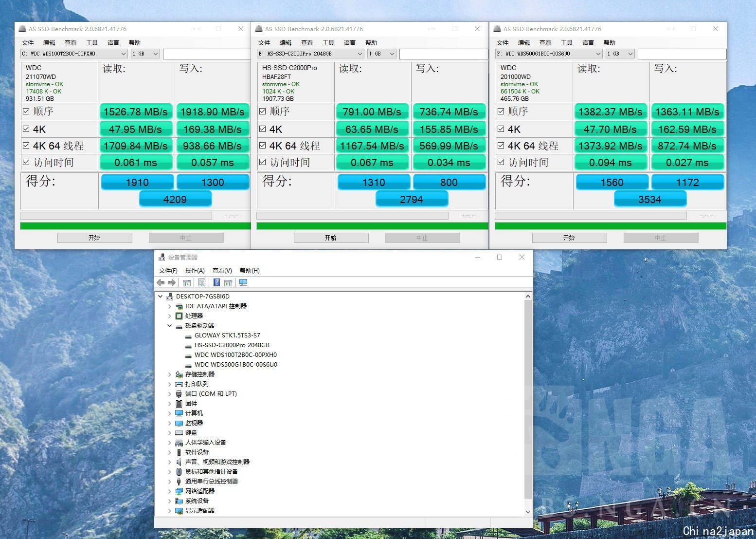Uncheck 访问时间 in the F: drive benchmark
The width and height of the screenshot is (756, 539).
tap(501, 162)
